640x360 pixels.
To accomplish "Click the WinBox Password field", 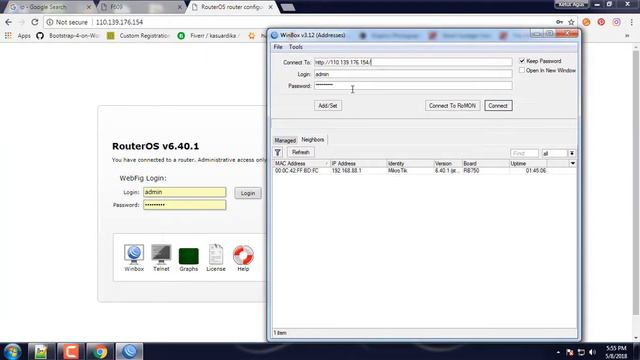I will [413, 86].
